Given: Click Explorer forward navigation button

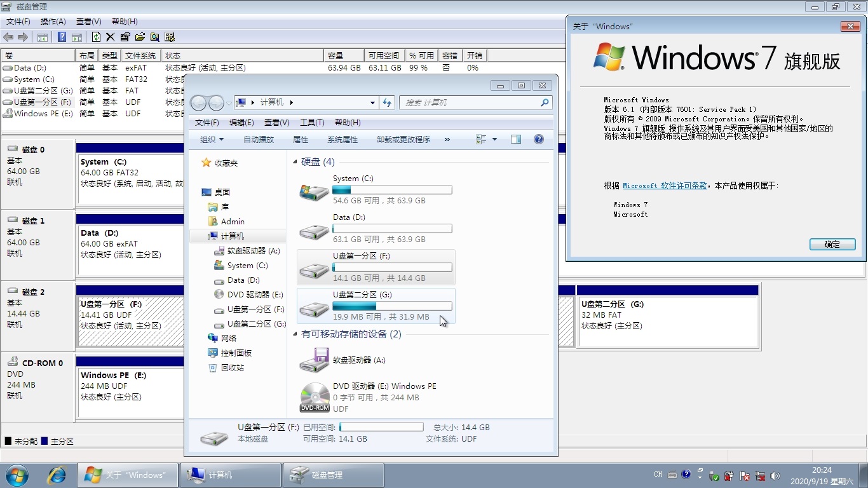Looking at the screenshot, I should (216, 102).
